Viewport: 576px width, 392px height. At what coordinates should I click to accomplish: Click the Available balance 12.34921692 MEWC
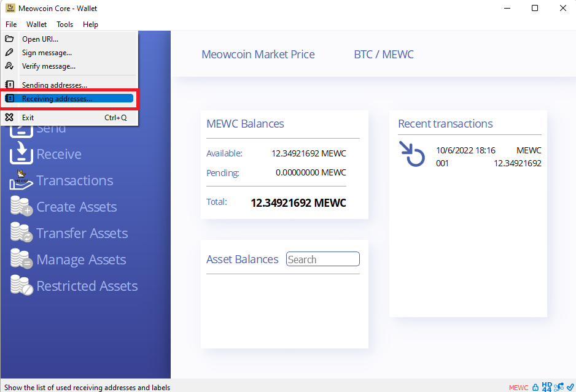308,153
